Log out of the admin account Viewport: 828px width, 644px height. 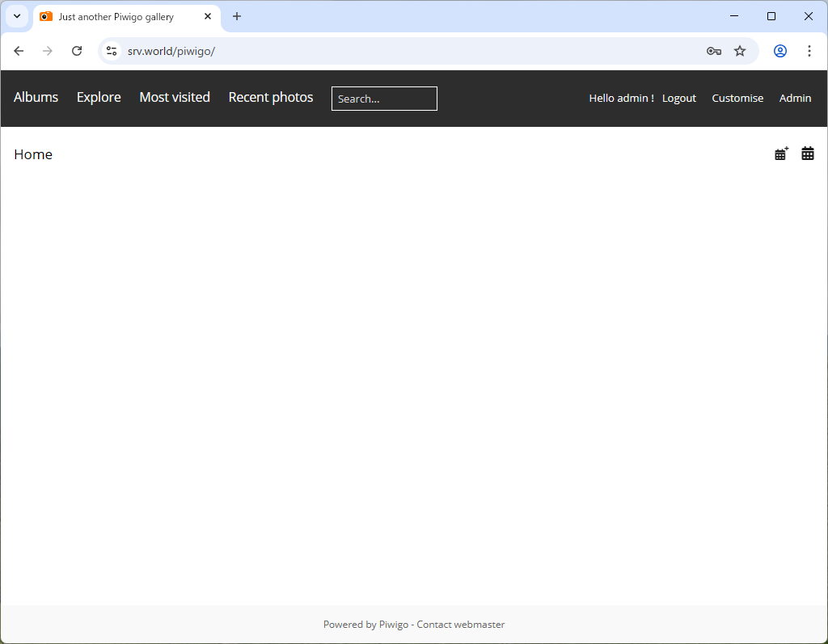coord(679,98)
